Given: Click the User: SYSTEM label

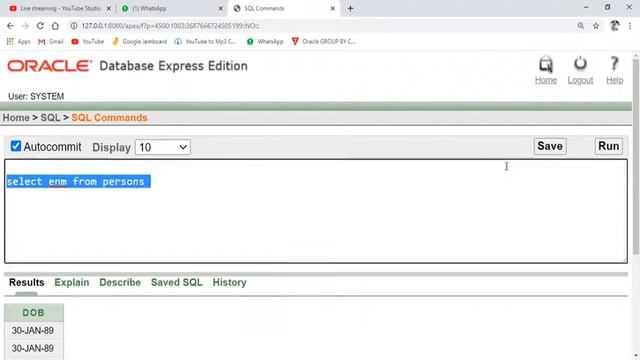Looking at the screenshot, I should point(36,96).
